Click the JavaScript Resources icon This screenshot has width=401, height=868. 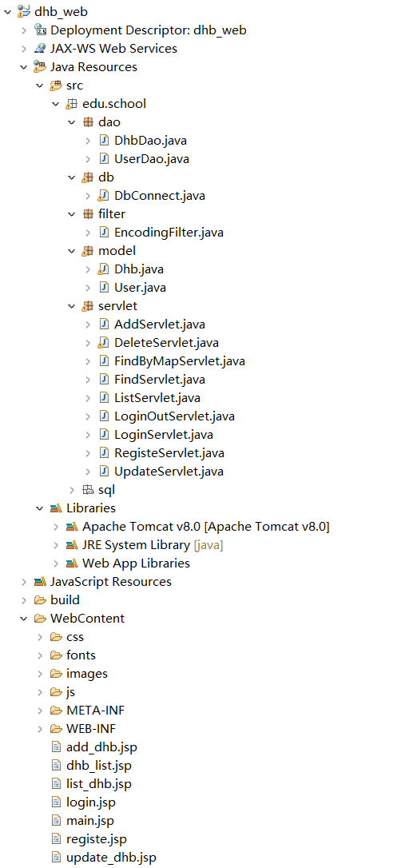40,581
